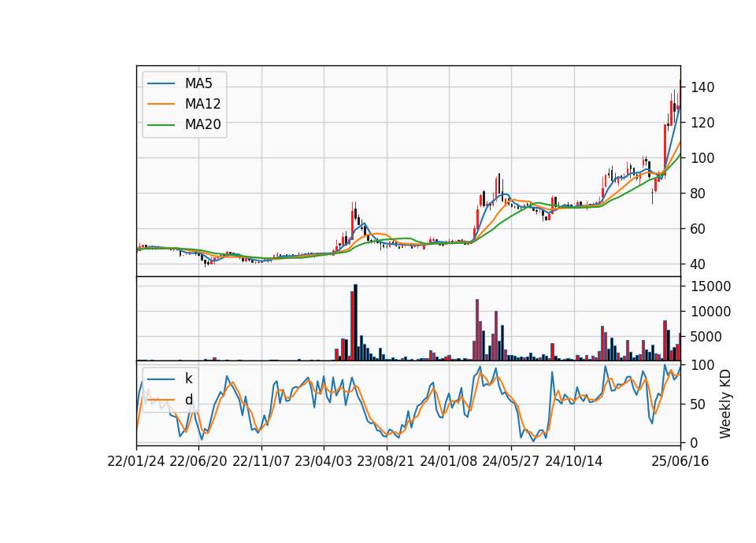Click the MA12 legend label
Screen dimensions: 756x543
[202, 104]
